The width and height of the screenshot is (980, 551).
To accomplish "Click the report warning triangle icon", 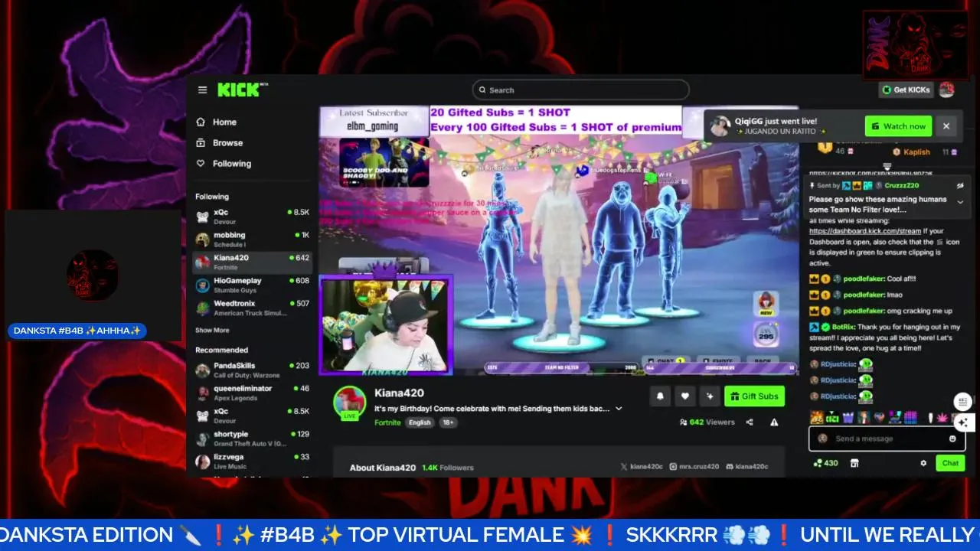I will point(774,422).
